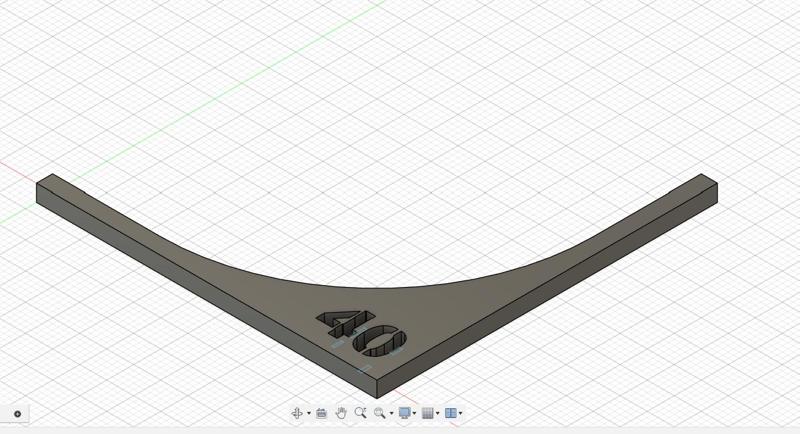Open Grid and Snaps settings icon
The width and height of the screenshot is (800, 434).
428,413
